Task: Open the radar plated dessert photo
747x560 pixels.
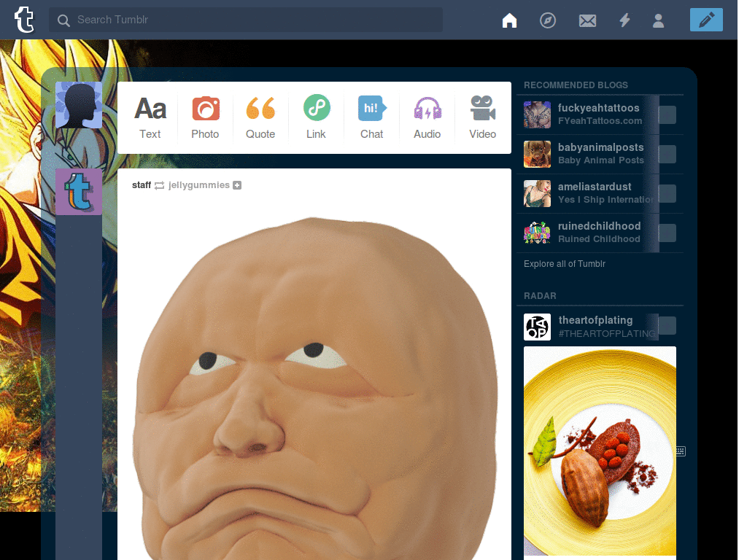Action: [x=600, y=451]
